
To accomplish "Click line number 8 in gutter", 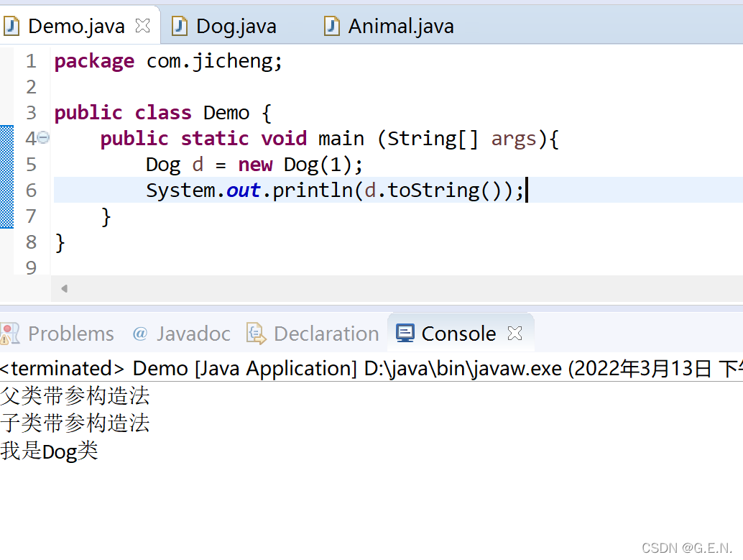I will [x=32, y=242].
